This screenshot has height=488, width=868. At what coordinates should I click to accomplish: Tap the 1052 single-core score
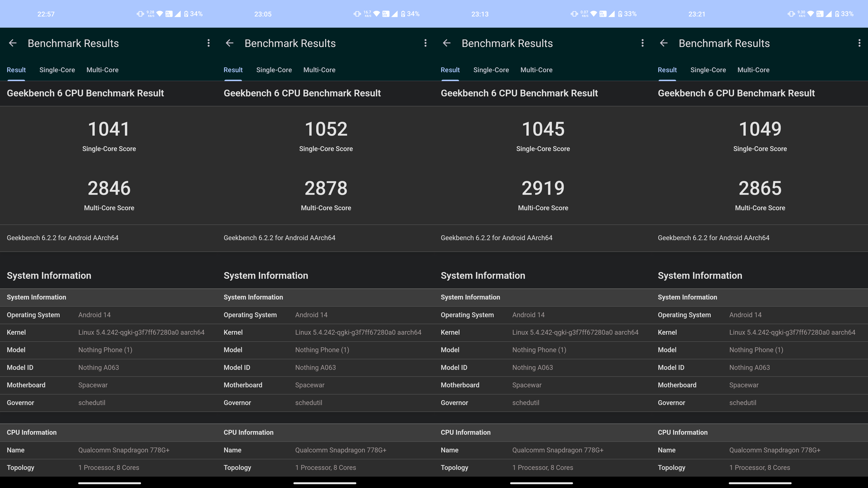(326, 129)
